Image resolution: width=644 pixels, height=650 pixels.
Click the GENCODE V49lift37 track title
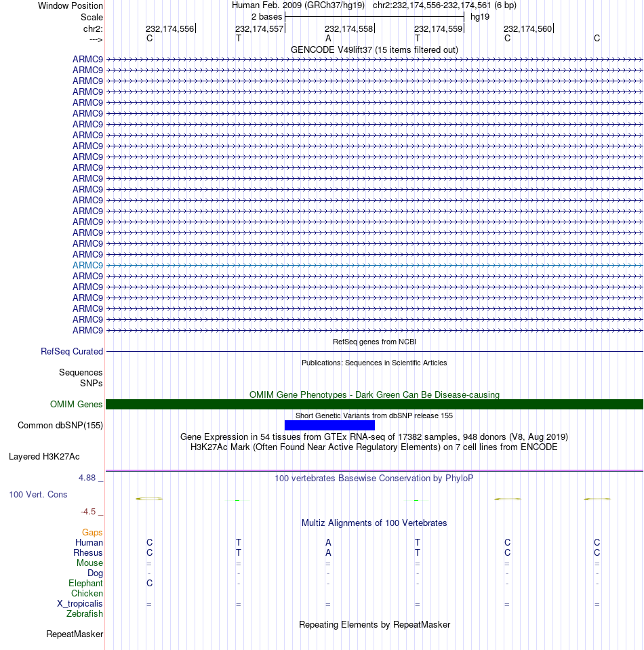click(374, 49)
